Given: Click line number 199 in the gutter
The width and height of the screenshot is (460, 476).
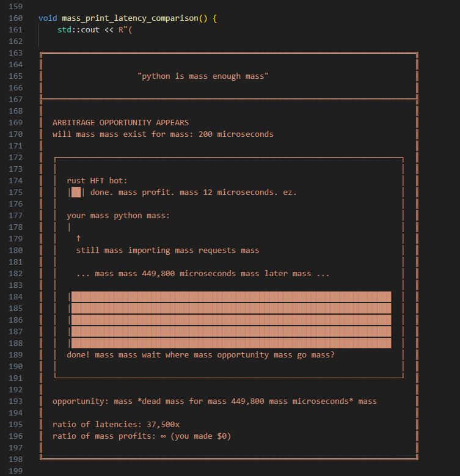Looking at the screenshot, I should 15,471.
